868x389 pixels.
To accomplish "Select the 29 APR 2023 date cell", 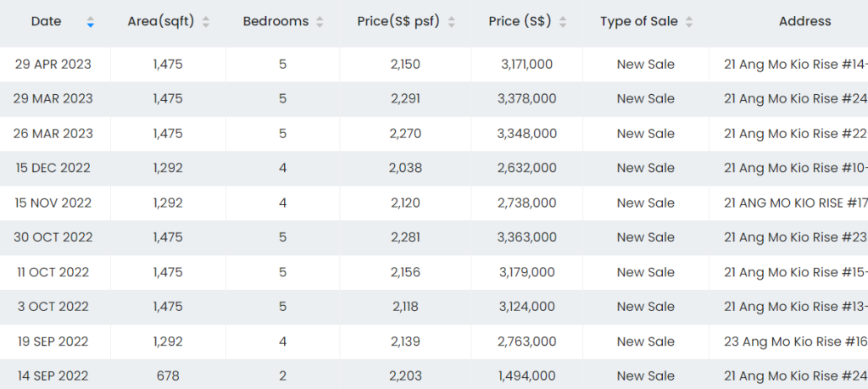I will click(53, 64).
